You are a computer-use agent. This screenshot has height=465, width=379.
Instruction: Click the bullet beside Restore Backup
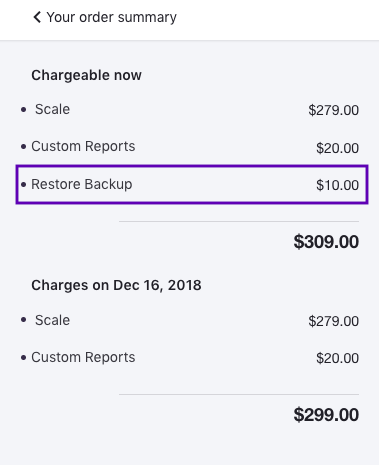[23, 184]
